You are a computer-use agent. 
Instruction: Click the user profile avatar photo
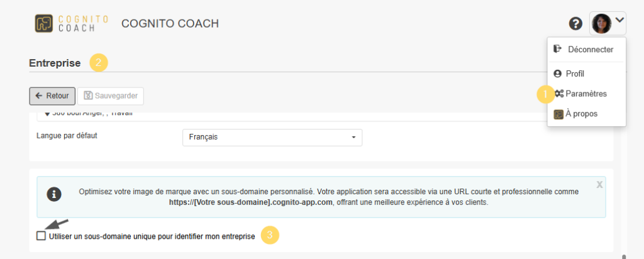[x=601, y=23]
